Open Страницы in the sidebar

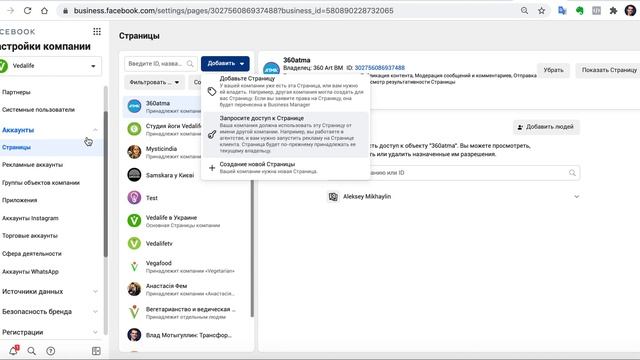[x=16, y=147]
